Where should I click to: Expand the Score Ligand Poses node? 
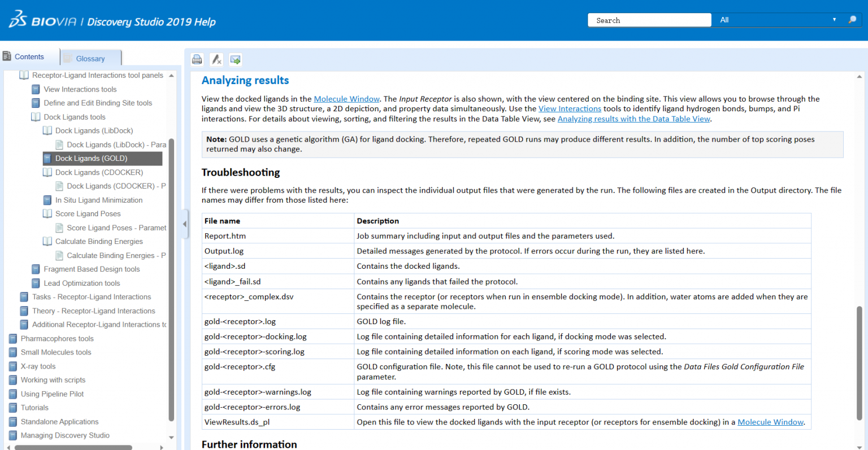[x=47, y=214]
